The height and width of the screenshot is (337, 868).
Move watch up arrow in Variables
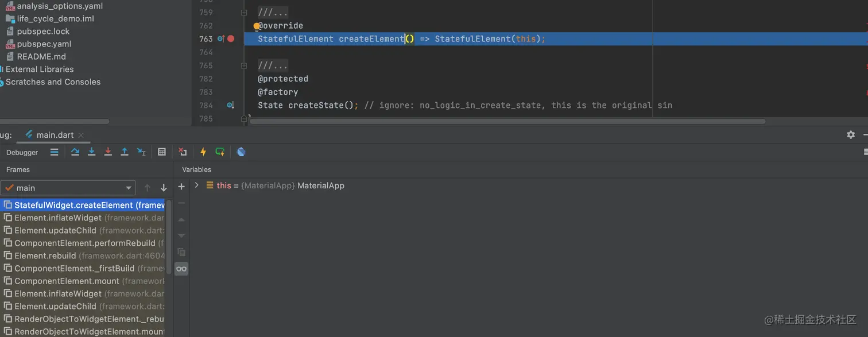point(181,220)
